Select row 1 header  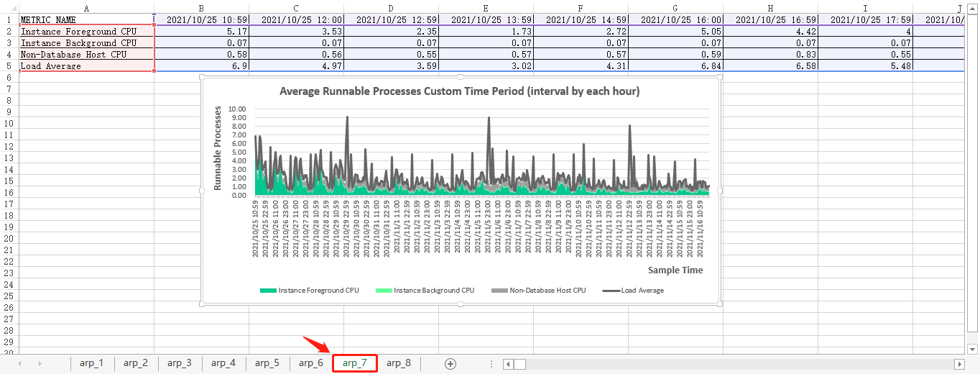[x=9, y=20]
